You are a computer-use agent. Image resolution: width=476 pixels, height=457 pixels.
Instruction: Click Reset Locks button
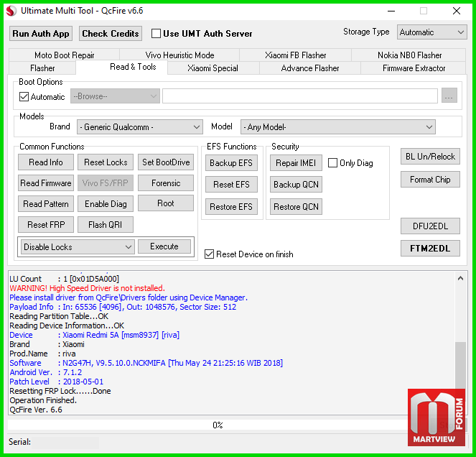(106, 162)
